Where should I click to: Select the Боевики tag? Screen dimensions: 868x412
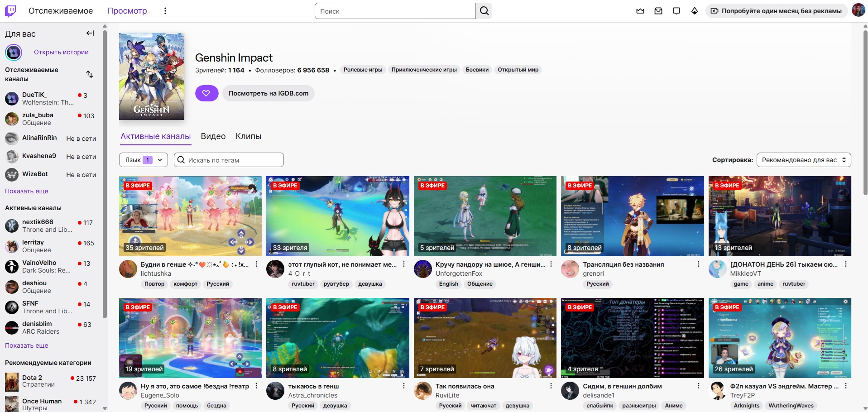coord(477,70)
